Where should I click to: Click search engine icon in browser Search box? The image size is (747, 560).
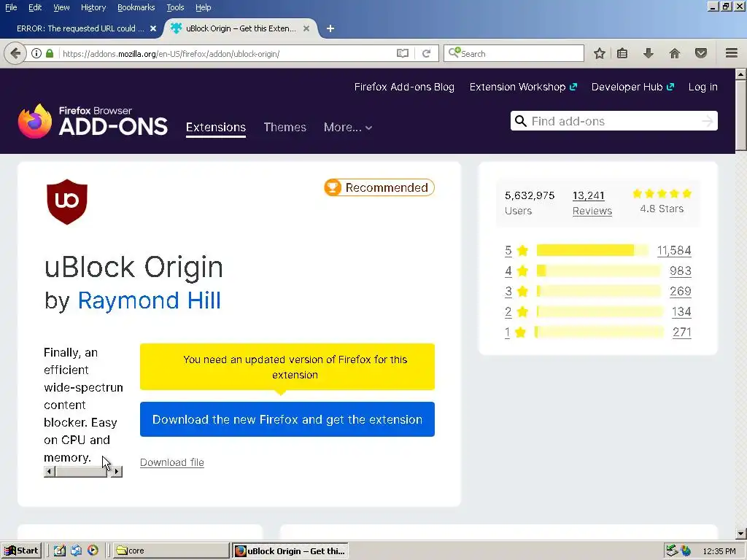click(x=454, y=52)
